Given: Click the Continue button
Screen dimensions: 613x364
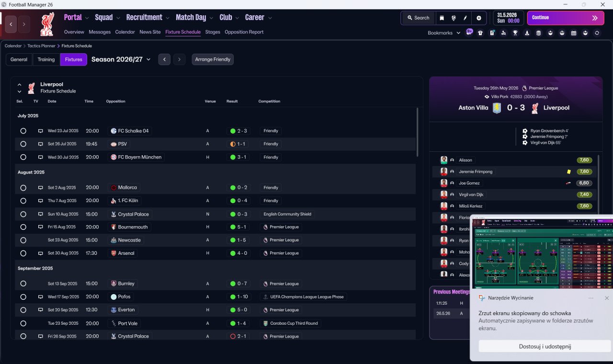Looking at the screenshot, I should [x=566, y=18].
